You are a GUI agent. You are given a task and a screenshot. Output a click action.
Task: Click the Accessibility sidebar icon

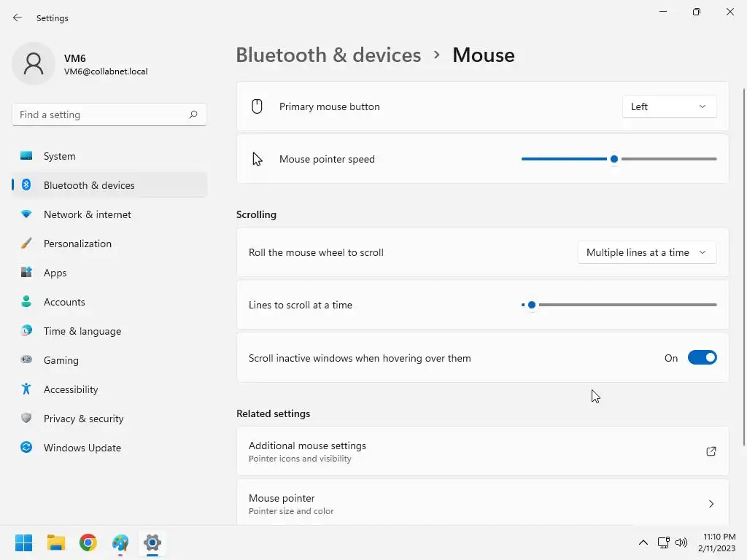(26, 389)
